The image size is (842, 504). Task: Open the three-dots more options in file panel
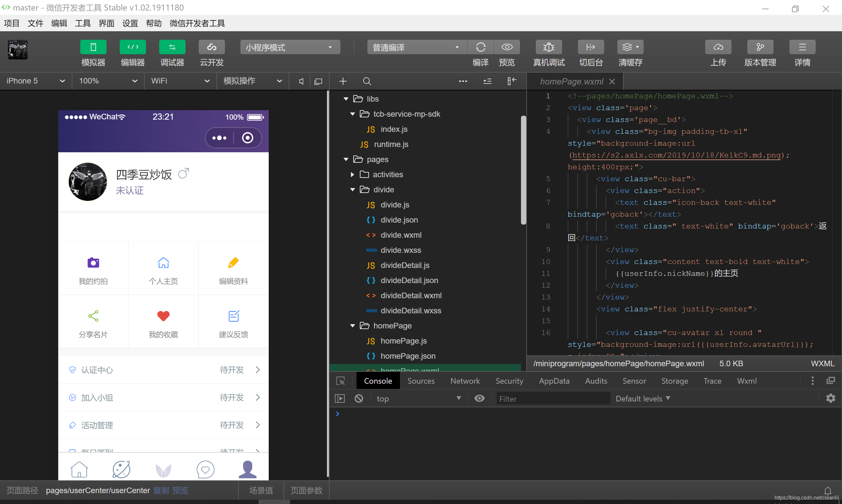463,81
